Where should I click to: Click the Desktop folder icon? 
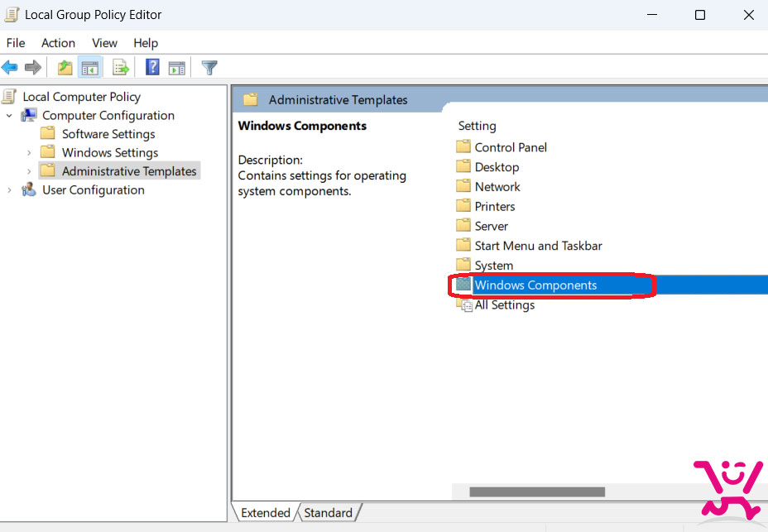tap(463, 166)
